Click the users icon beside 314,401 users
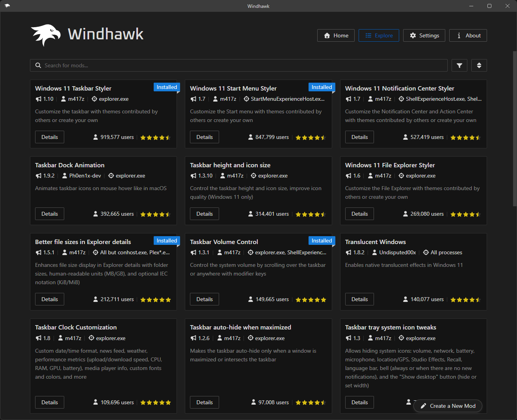 251,214
